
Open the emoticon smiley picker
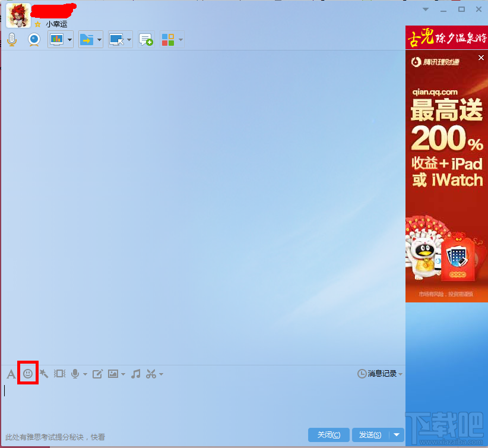point(28,374)
